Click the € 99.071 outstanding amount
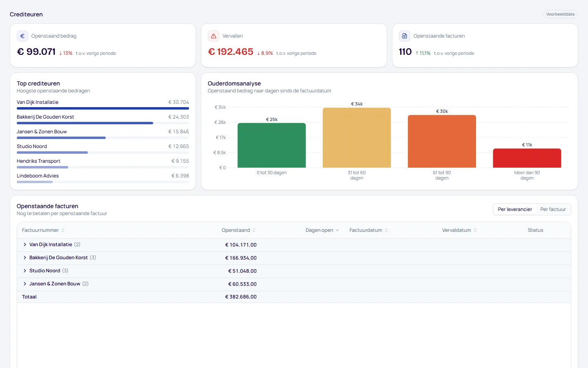This screenshot has height=368, width=588. pyautogui.click(x=36, y=52)
